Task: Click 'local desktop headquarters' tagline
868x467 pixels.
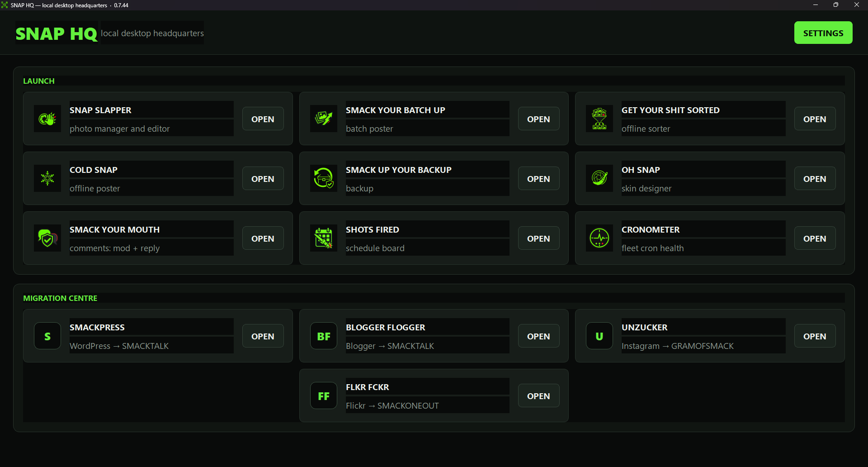Action: click(152, 33)
